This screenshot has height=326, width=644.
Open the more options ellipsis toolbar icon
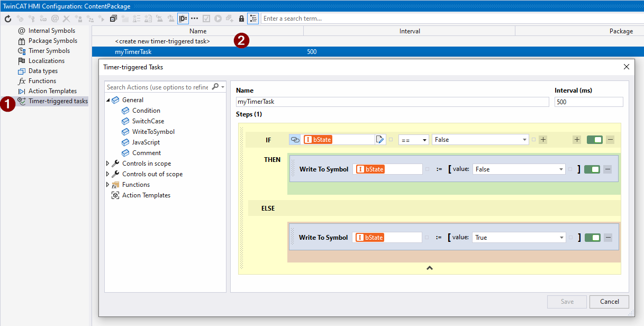tap(194, 19)
